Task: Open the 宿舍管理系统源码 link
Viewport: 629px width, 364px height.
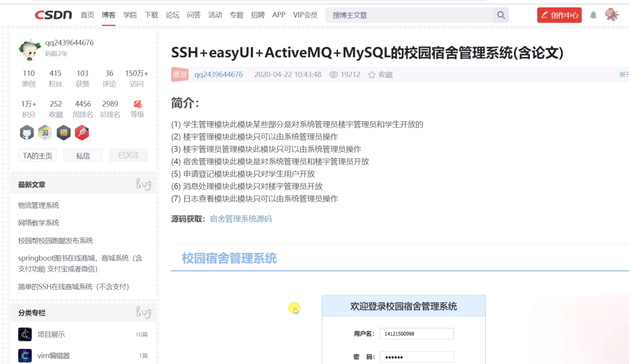Action: (x=241, y=219)
